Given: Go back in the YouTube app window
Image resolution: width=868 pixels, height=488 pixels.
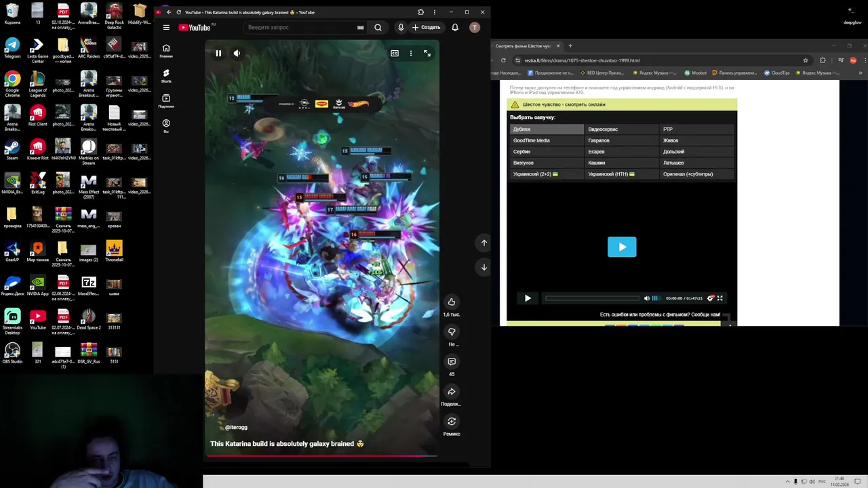Looking at the screenshot, I should coord(169,12).
